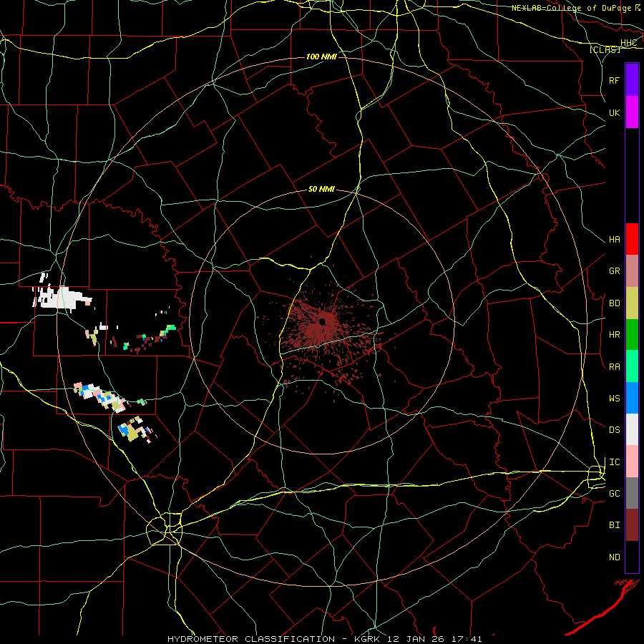
Task: Click the WS legend label
Action: (615, 399)
